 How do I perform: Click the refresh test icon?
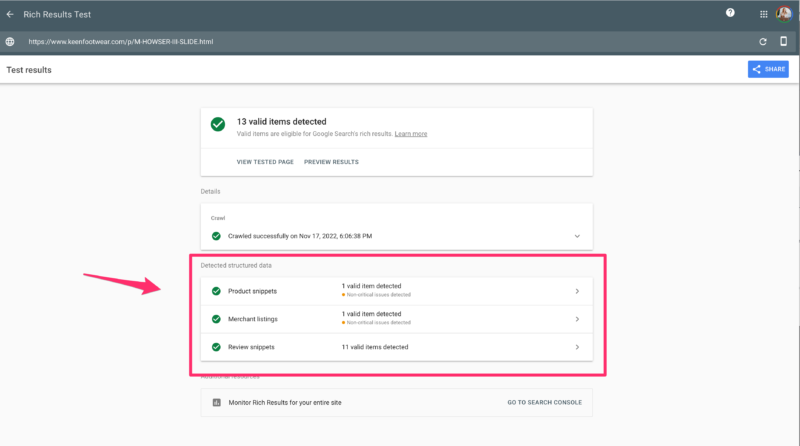[x=763, y=41]
